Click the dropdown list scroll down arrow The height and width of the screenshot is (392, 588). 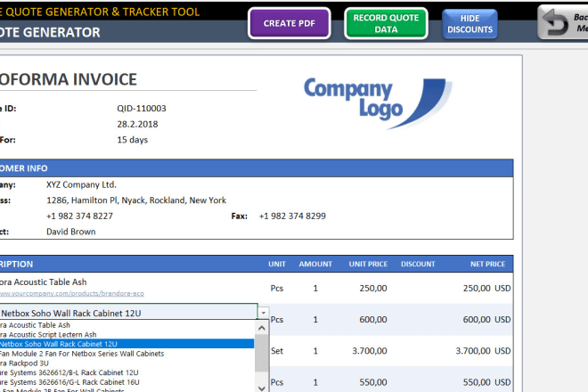[x=262, y=388]
